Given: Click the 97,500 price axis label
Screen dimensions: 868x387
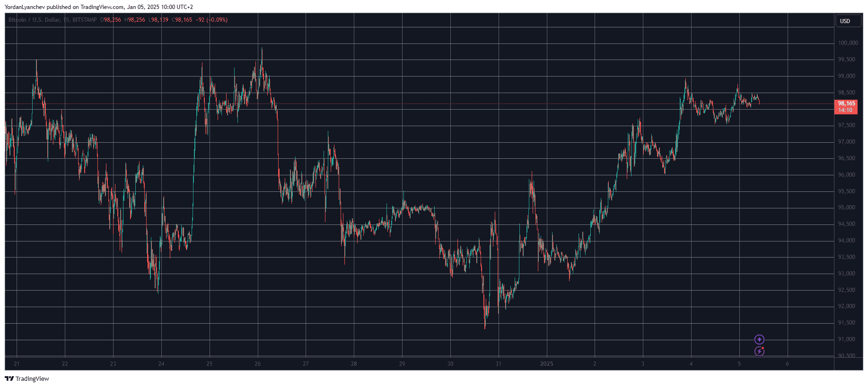Looking at the screenshot, I should tap(846, 125).
